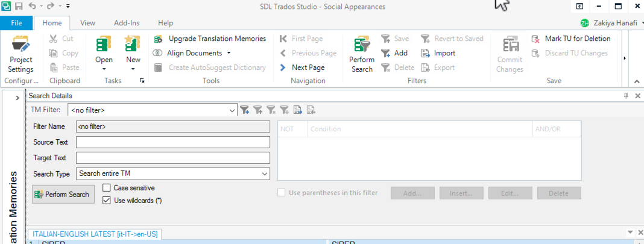Click the delete-filter funnel icon beside TM Filter
The image size is (644, 244).
(x=271, y=110)
